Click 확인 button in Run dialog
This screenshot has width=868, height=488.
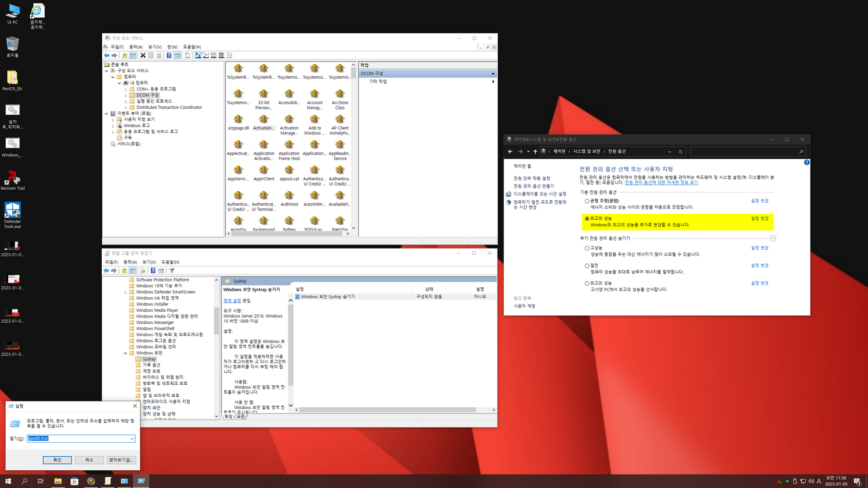(57, 460)
